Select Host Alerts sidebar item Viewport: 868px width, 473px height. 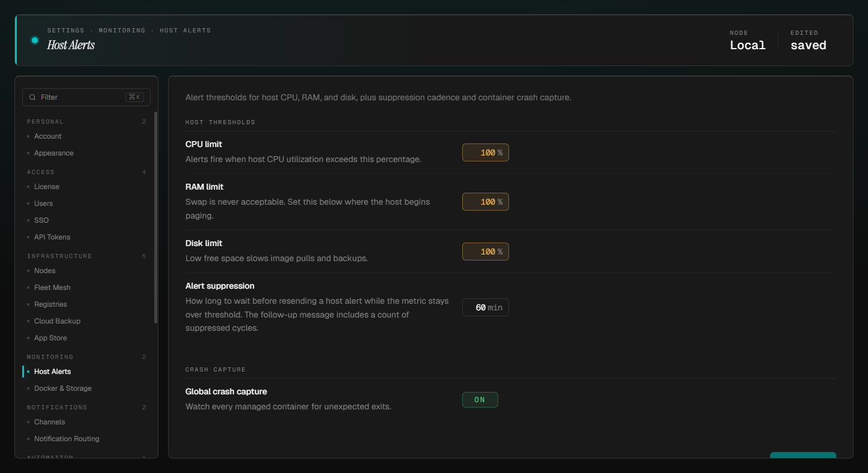52,372
